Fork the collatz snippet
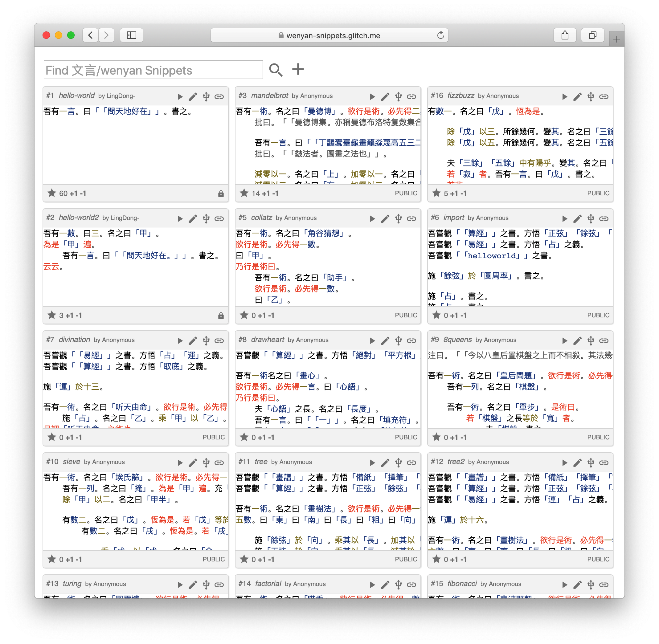659x644 pixels. click(x=398, y=219)
